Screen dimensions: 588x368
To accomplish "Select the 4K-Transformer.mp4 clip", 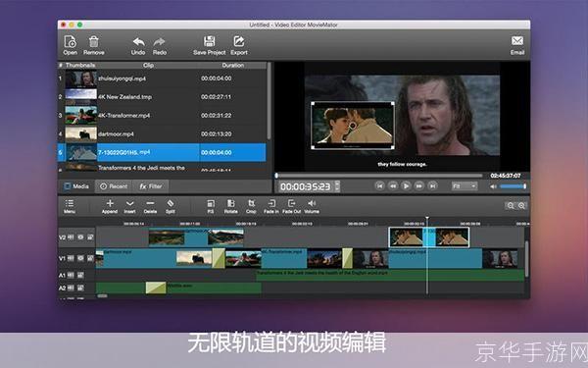I will (x=162, y=115).
